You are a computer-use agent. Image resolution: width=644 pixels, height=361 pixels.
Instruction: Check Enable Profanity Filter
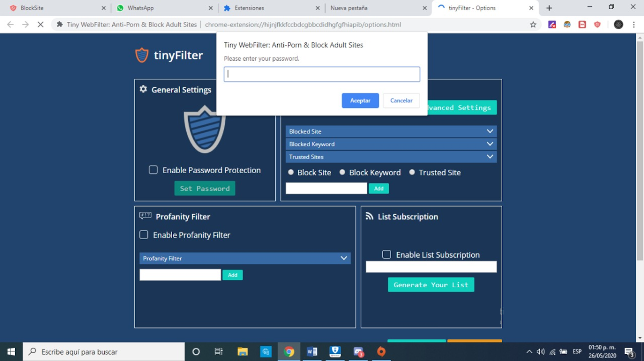coord(144,234)
